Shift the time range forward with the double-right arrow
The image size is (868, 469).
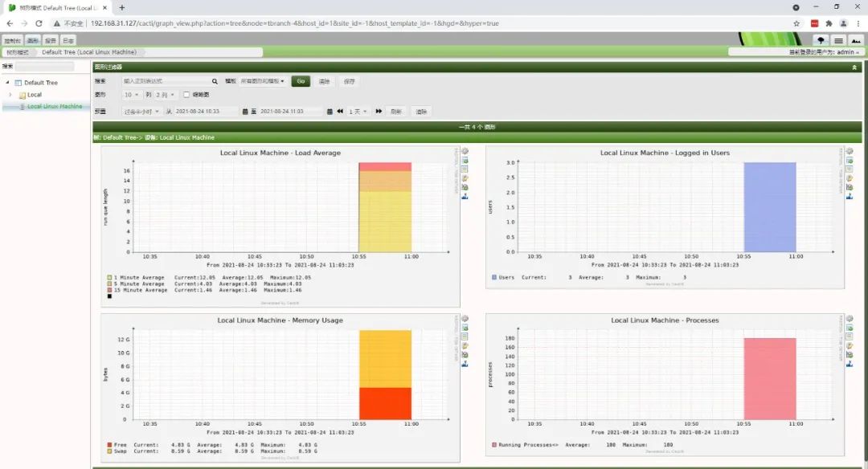(x=379, y=111)
